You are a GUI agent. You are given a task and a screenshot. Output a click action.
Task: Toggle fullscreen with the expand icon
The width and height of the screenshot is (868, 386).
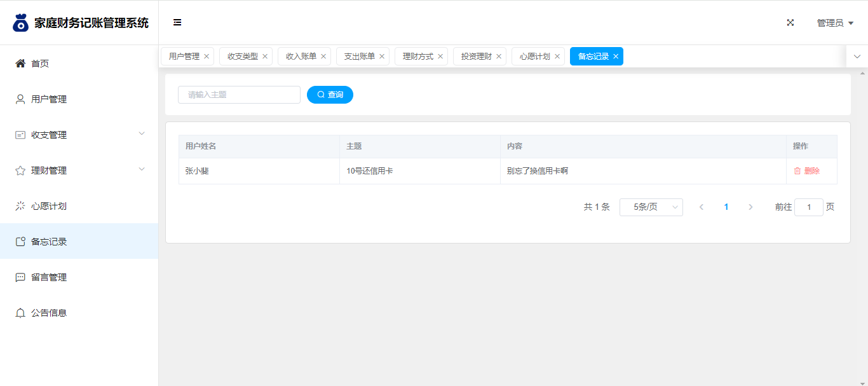(x=790, y=23)
